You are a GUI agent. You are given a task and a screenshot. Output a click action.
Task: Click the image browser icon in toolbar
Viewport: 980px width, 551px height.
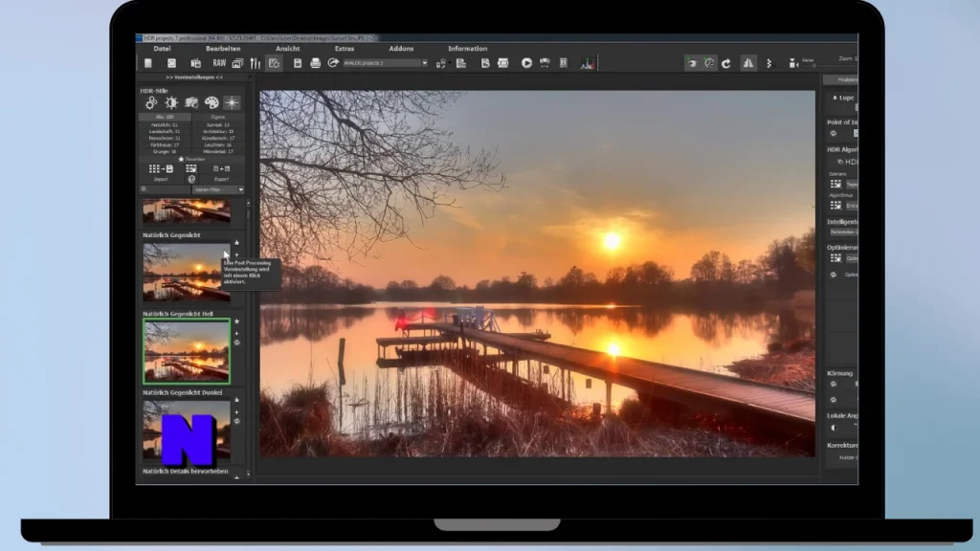(x=171, y=63)
